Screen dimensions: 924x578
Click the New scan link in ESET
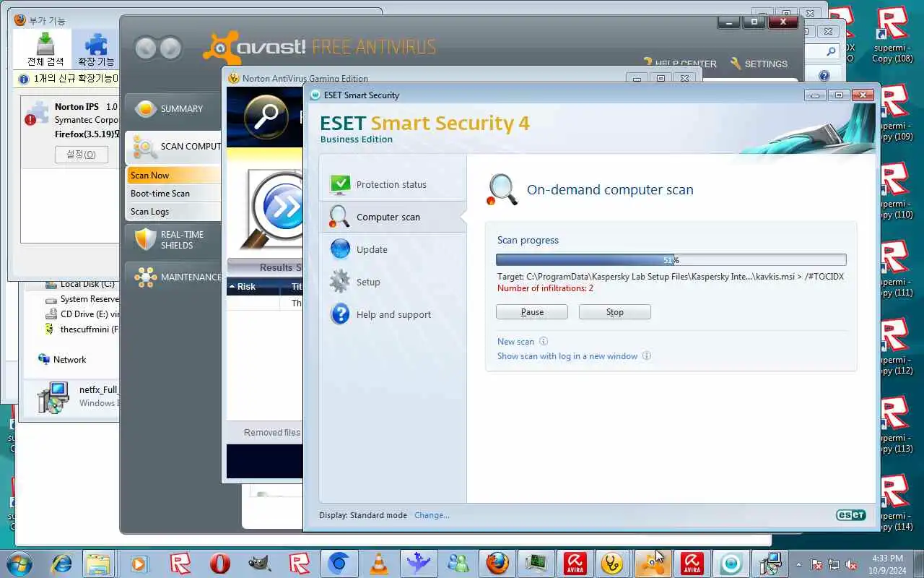tap(515, 342)
